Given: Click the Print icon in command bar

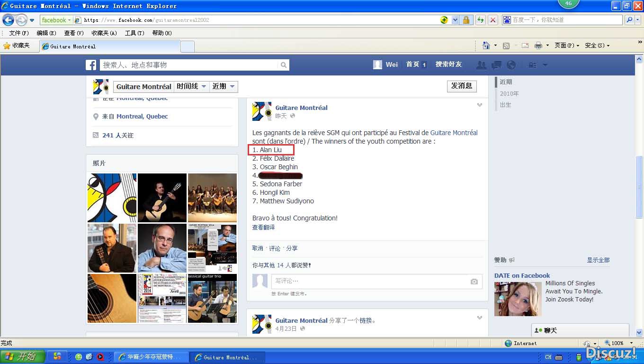Looking at the screenshot, I should click(538, 45).
